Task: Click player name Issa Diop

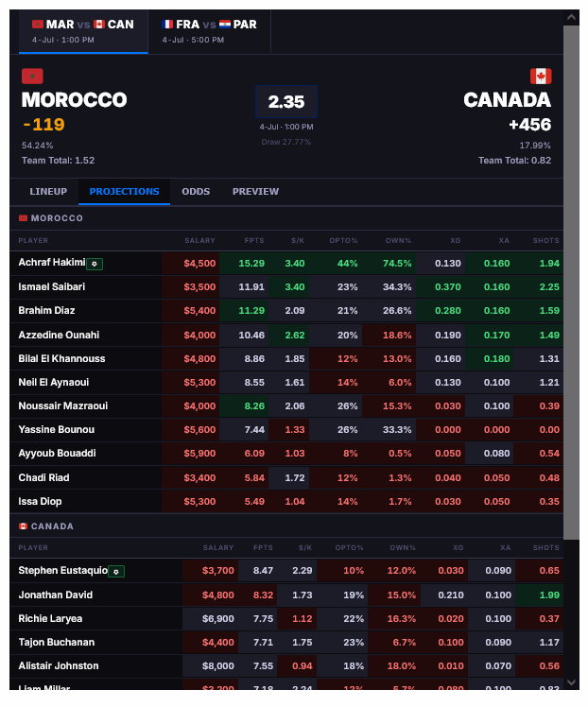Action: coord(40,501)
